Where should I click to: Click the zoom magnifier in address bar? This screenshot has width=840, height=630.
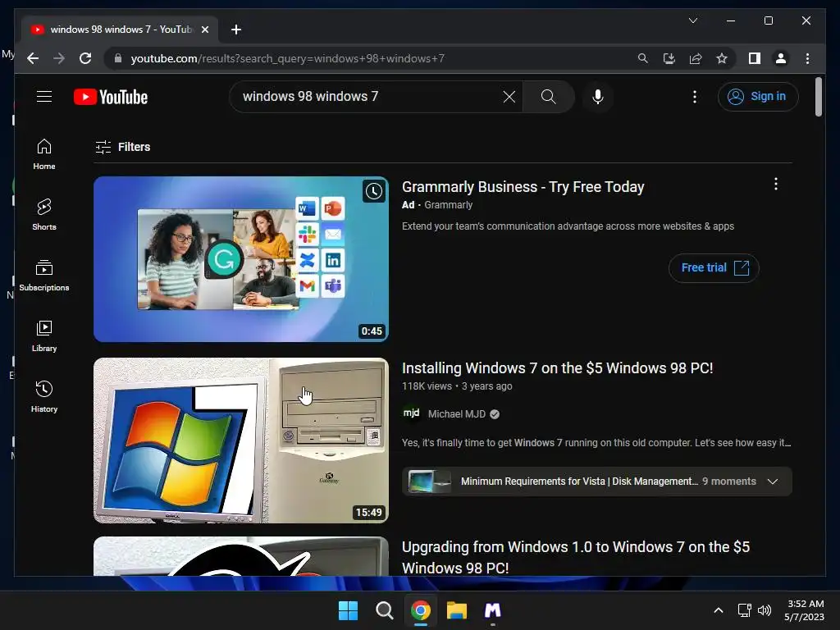[x=643, y=58]
